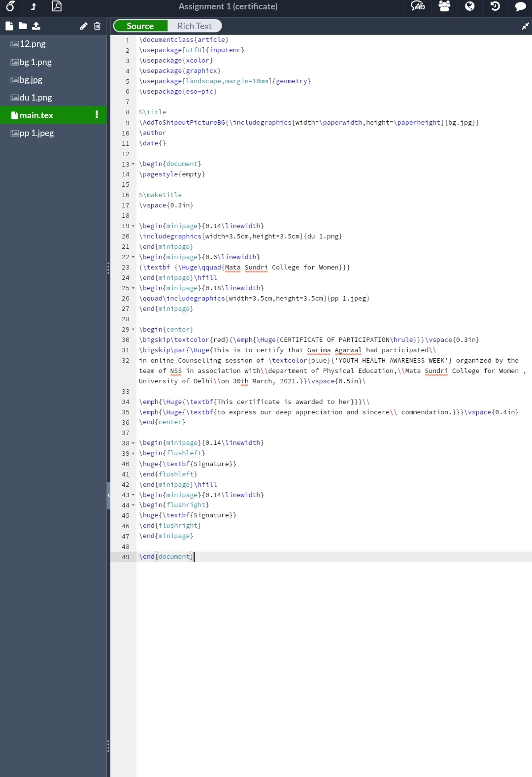
Task: Fold the minipage block at line 38
Action: (x=133, y=443)
